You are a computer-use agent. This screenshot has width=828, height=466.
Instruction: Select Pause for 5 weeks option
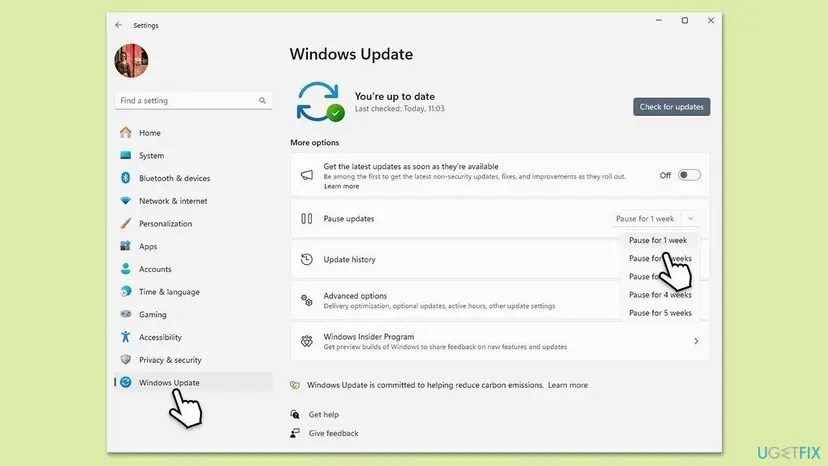(x=660, y=313)
